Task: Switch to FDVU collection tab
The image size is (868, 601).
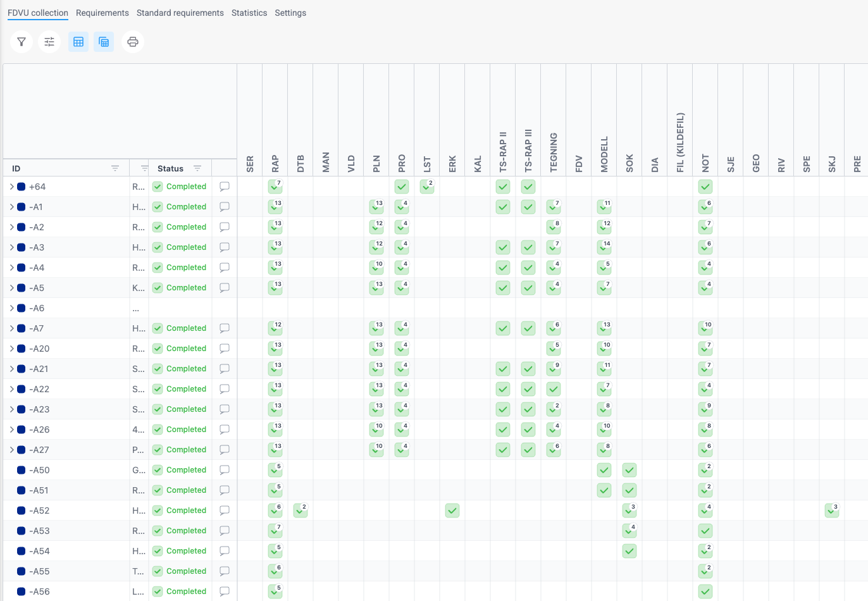Action: tap(38, 13)
